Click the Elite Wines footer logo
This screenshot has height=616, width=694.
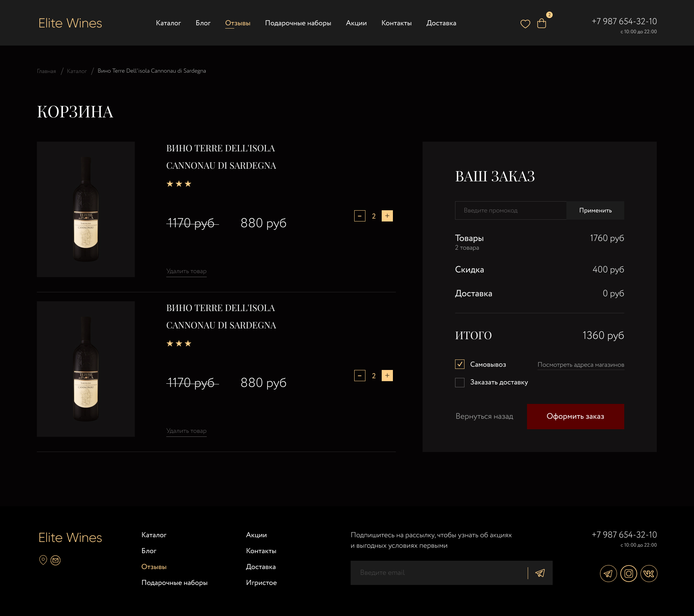(x=70, y=538)
